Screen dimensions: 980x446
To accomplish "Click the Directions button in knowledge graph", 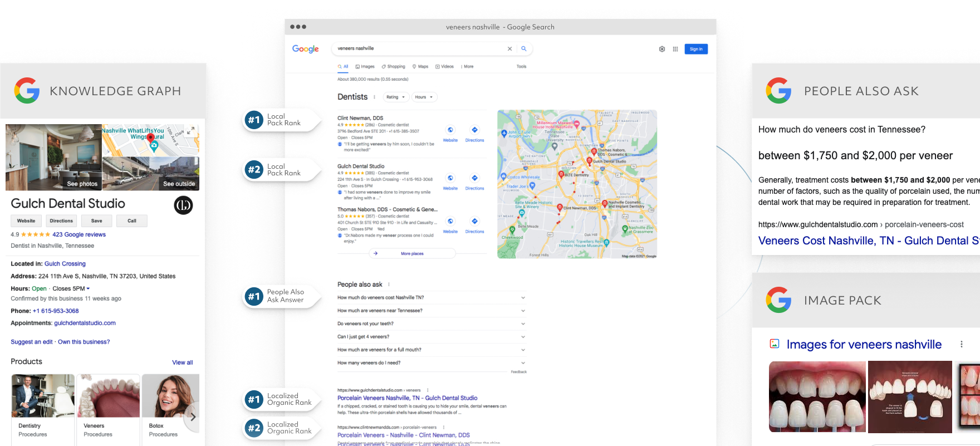I will tap(61, 221).
